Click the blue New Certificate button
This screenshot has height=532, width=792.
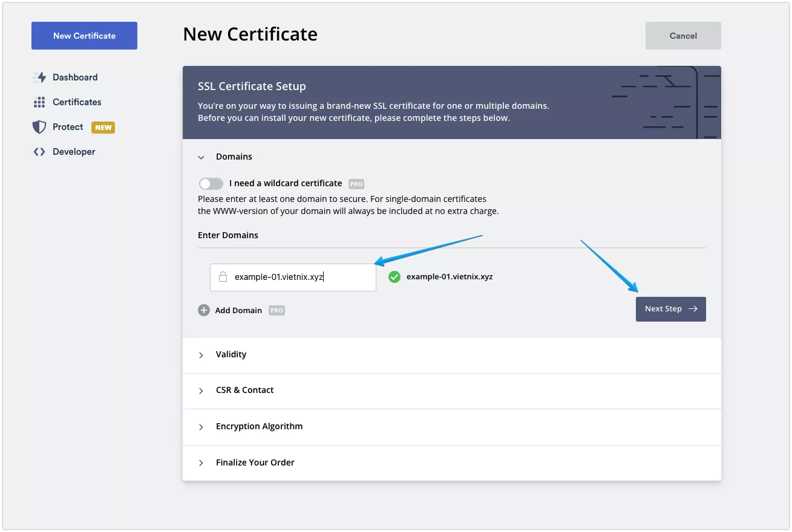click(84, 36)
